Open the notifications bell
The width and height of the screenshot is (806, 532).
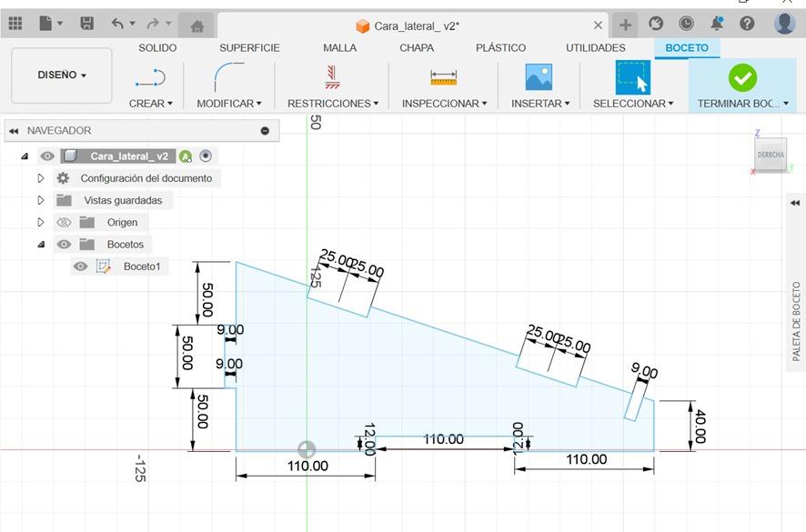tap(717, 23)
